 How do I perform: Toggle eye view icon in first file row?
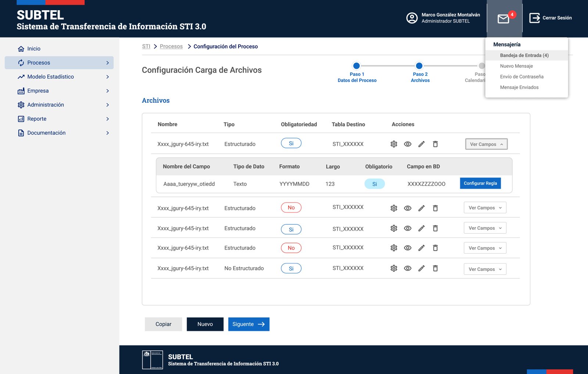click(408, 144)
